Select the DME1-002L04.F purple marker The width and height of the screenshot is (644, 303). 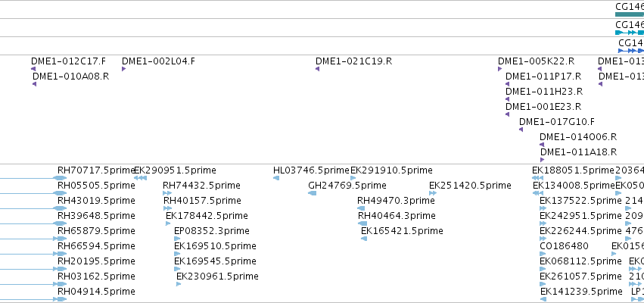(123, 69)
